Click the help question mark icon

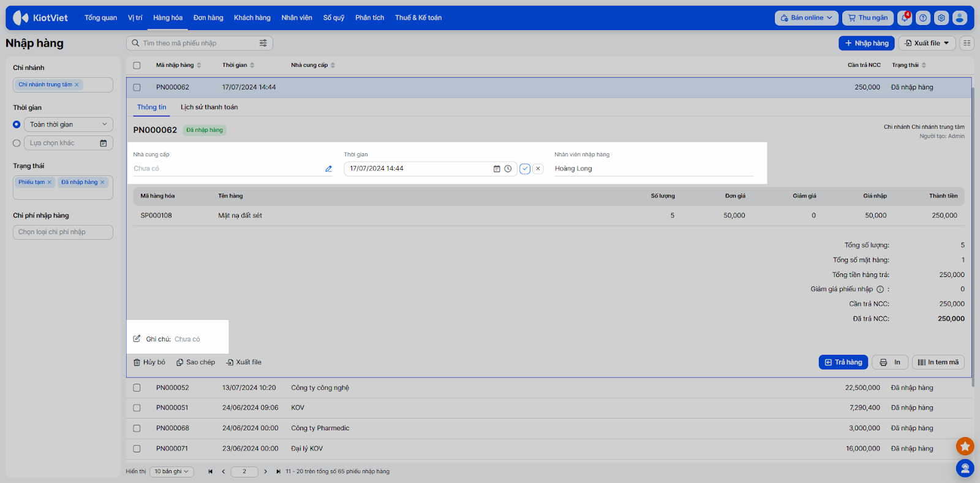tap(923, 18)
